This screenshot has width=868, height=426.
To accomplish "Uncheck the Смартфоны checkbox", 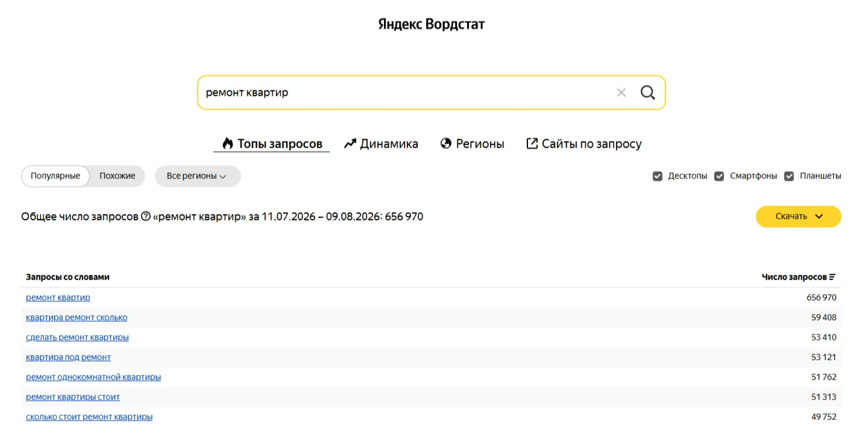I will pyautogui.click(x=719, y=177).
